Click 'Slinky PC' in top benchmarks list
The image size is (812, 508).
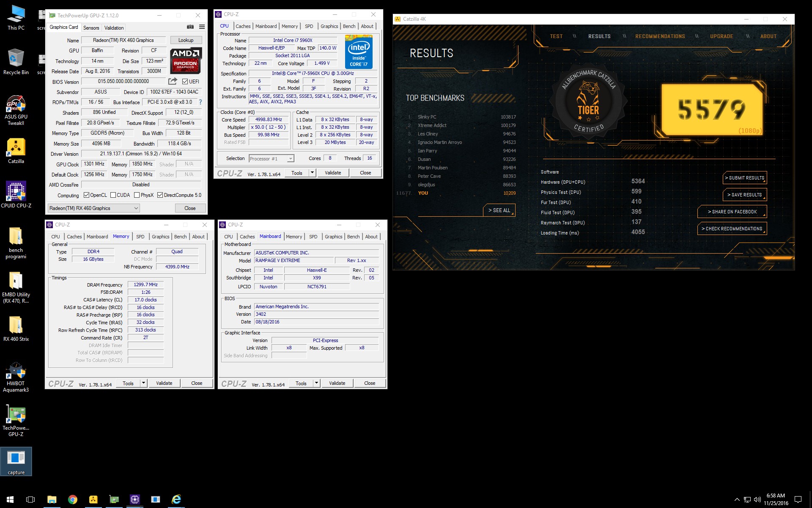click(x=427, y=117)
